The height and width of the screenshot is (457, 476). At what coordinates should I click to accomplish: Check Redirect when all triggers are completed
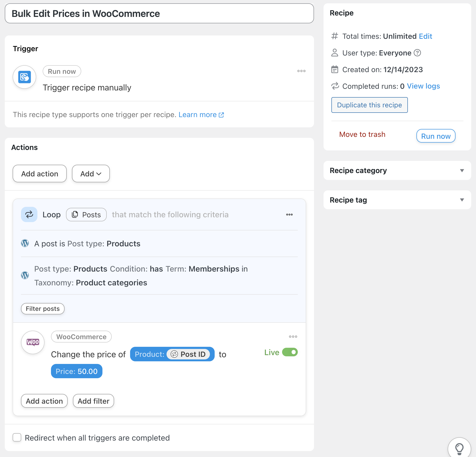click(x=17, y=437)
